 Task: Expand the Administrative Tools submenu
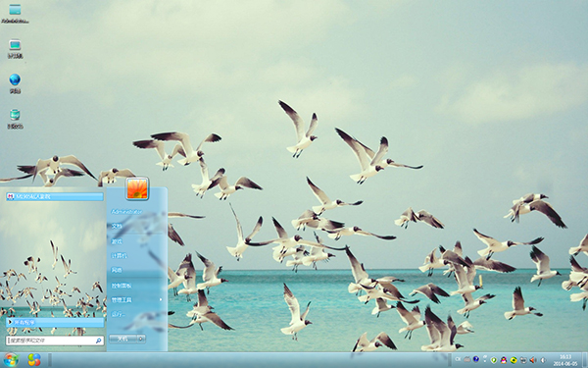tap(136, 300)
